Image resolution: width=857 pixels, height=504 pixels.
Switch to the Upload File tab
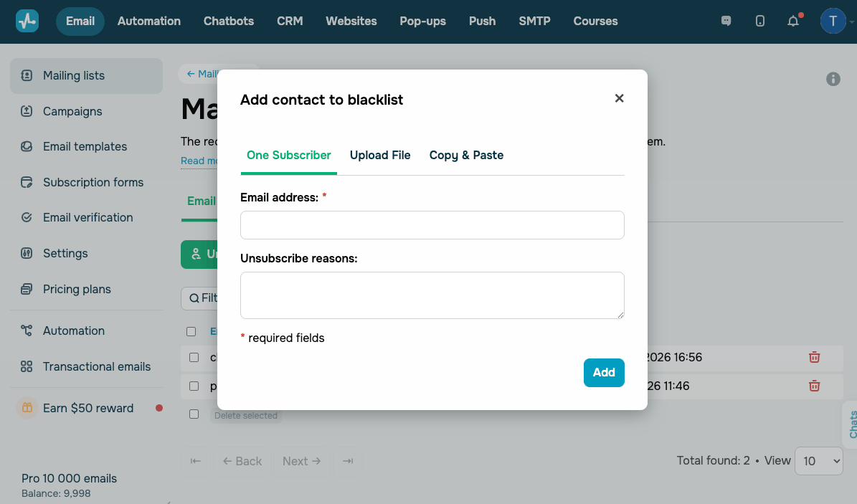point(380,155)
